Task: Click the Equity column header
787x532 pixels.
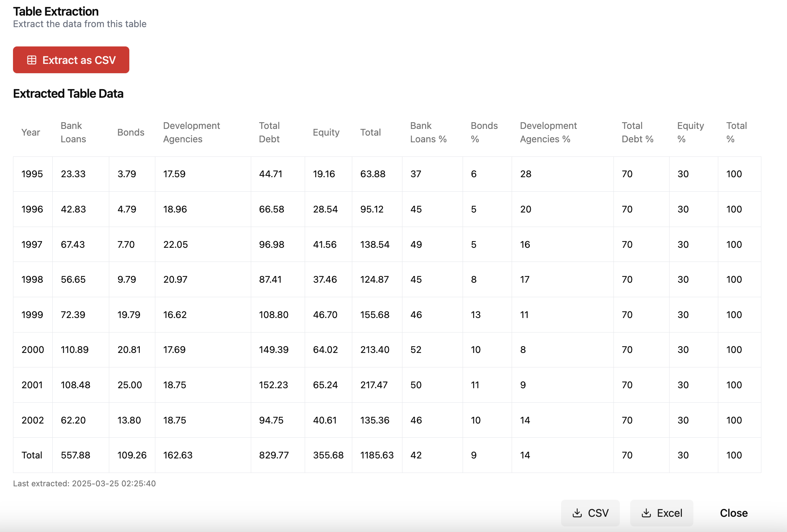Action: (x=326, y=132)
